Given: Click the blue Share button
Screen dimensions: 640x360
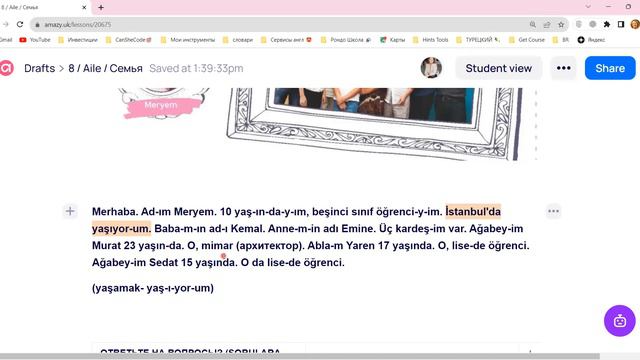Looking at the screenshot, I should [610, 68].
